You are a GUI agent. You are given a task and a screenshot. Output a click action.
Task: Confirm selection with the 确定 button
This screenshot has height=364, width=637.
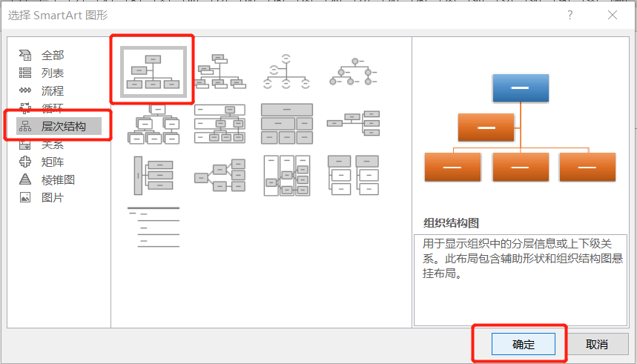[x=524, y=345]
